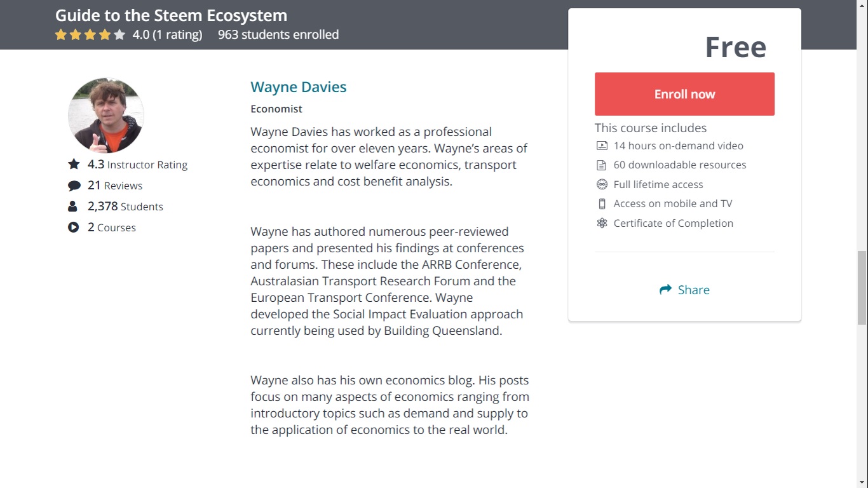Screen dimensions: 868x488
Task: Open Wayne Davies instructor profile link
Action: tap(298, 87)
